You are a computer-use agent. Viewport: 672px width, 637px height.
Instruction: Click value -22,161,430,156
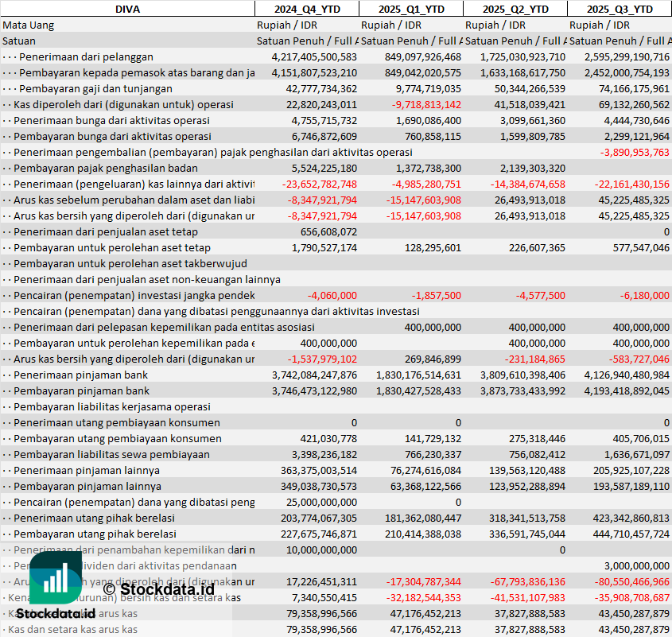pos(631,184)
